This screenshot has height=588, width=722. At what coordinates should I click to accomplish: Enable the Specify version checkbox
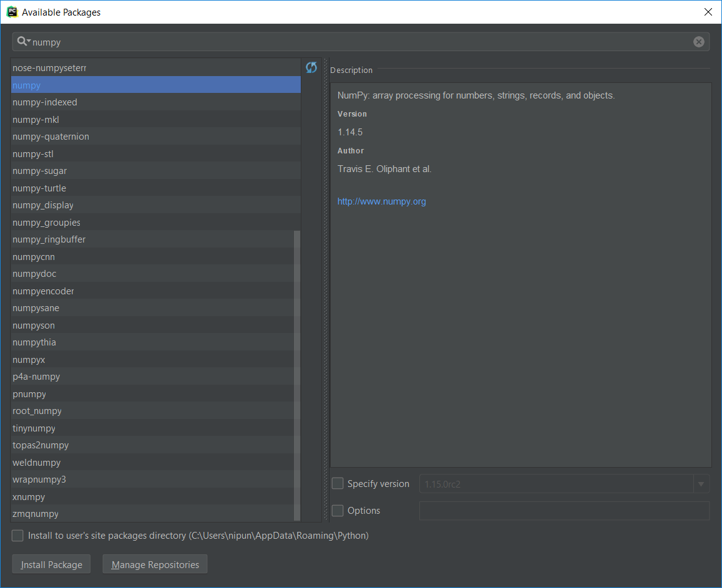tap(338, 483)
